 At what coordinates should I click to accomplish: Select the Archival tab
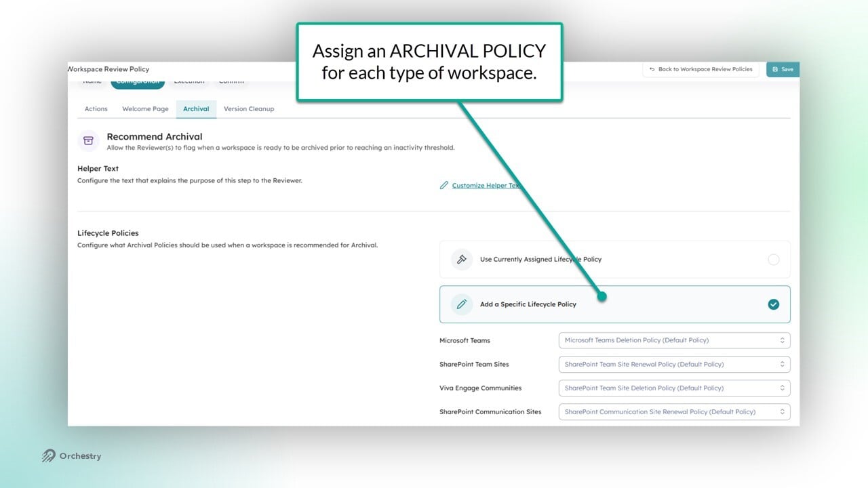tap(196, 108)
